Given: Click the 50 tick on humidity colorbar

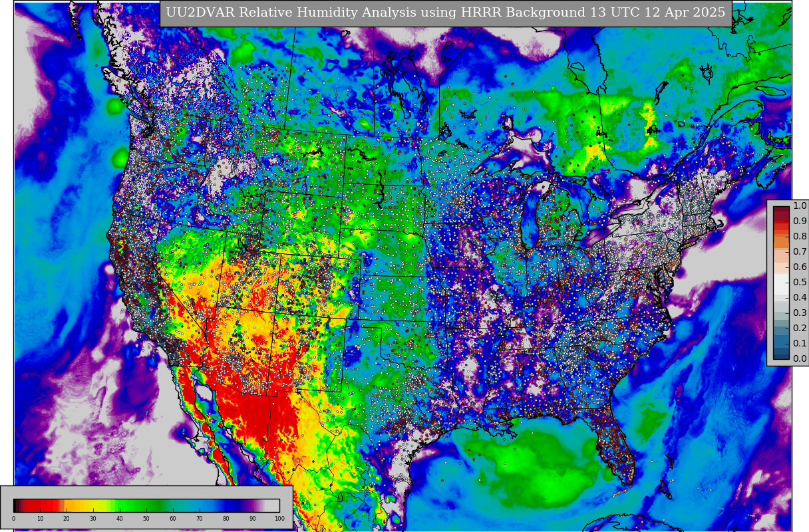Looking at the screenshot, I should [146, 519].
